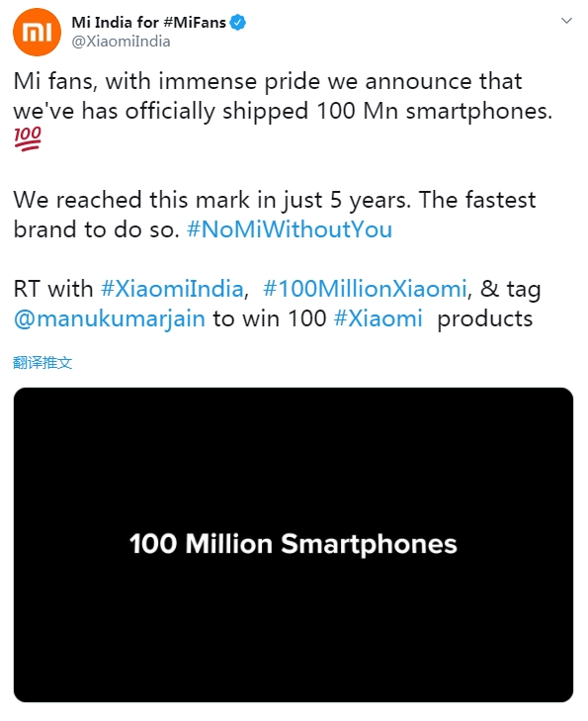Visit the @XiaomiIndia account handle
This screenshot has height=721, width=588.
[121, 42]
